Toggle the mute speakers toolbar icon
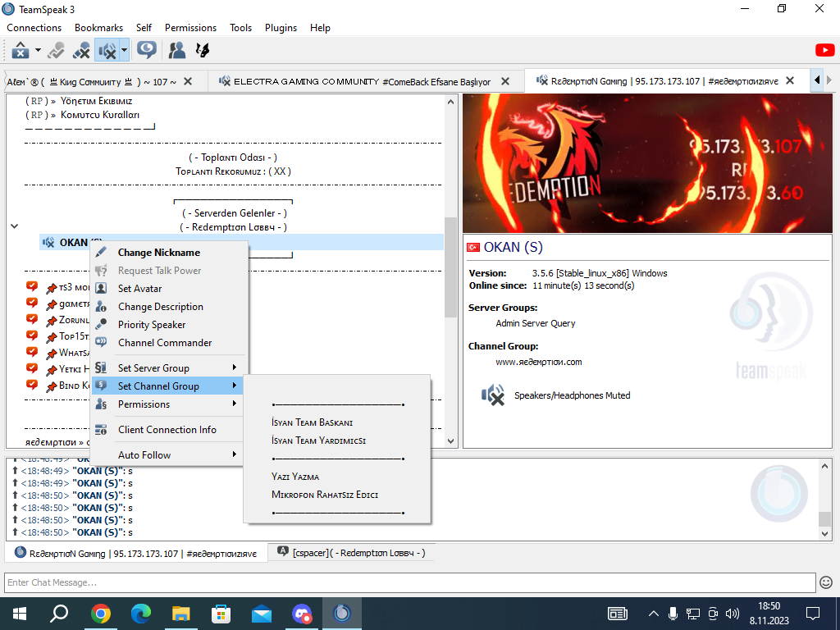The height and width of the screenshot is (630, 840). [107, 51]
